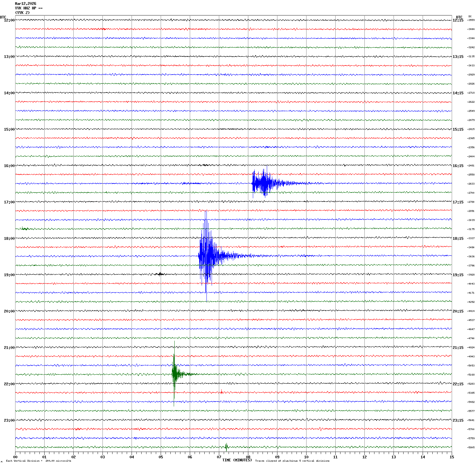The width and height of the screenshot is (476, 465).
Task: Select the 08 minute tick on x-axis
Action: (x=248, y=457)
